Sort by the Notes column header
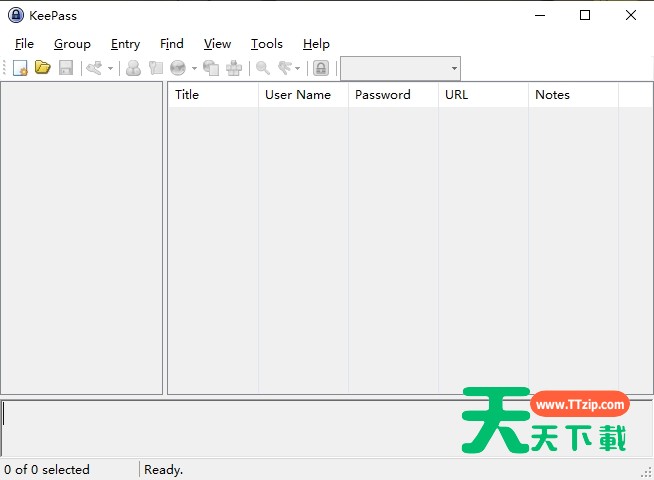This screenshot has width=654, height=480. point(574,95)
